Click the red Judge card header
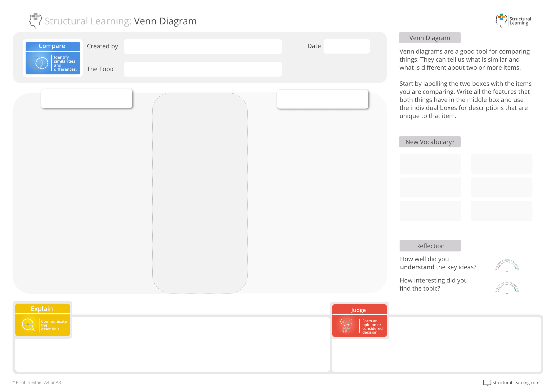The width and height of the screenshot is (554, 392). coord(359,310)
